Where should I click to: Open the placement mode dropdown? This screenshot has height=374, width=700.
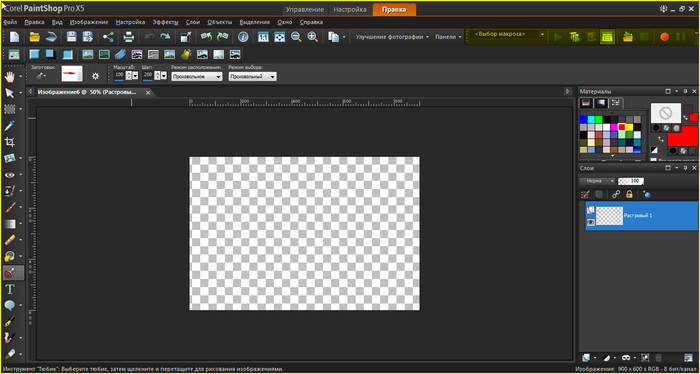click(x=196, y=77)
